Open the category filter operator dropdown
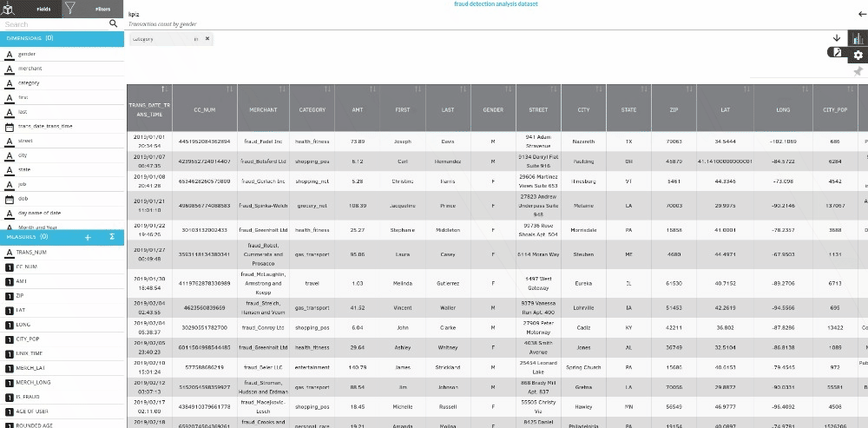868x428 pixels. click(x=195, y=39)
